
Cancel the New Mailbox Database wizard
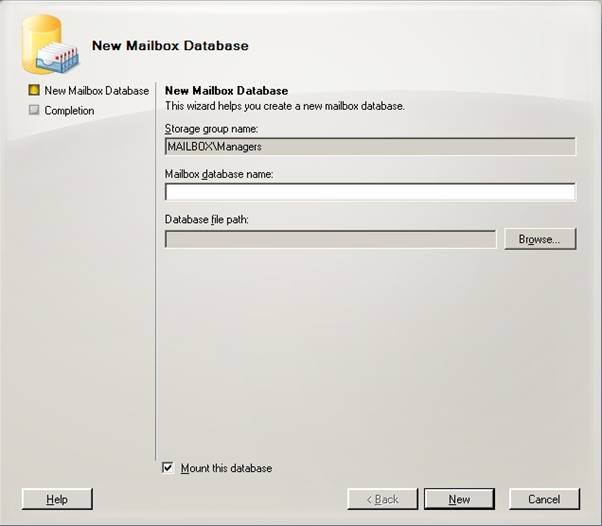pos(544,499)
